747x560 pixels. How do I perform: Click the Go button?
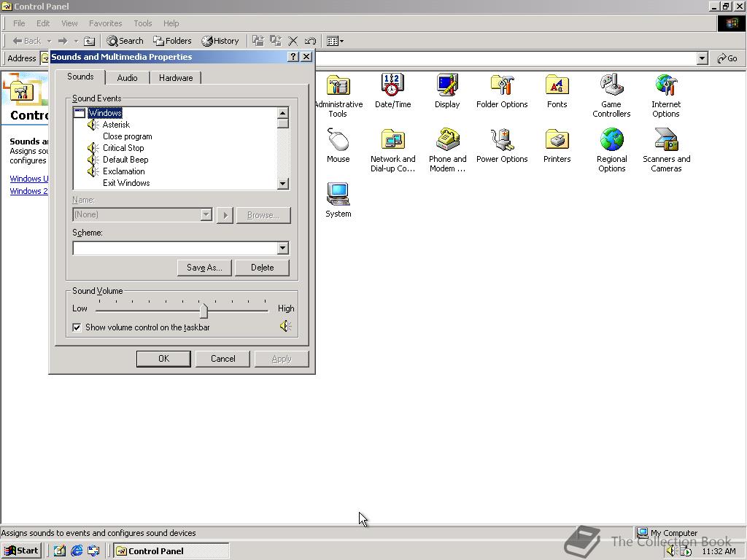[x=727, y=58]
